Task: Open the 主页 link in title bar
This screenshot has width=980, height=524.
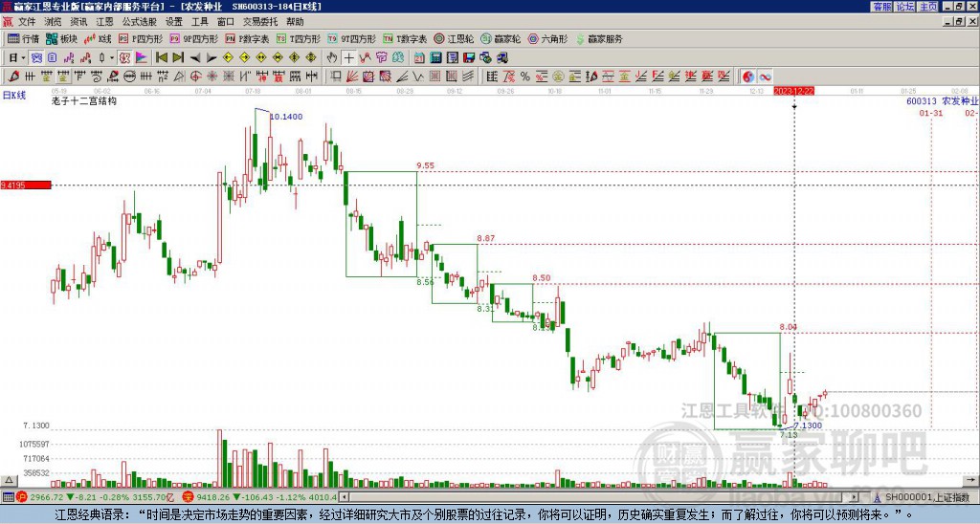Action: pos(927,7)
